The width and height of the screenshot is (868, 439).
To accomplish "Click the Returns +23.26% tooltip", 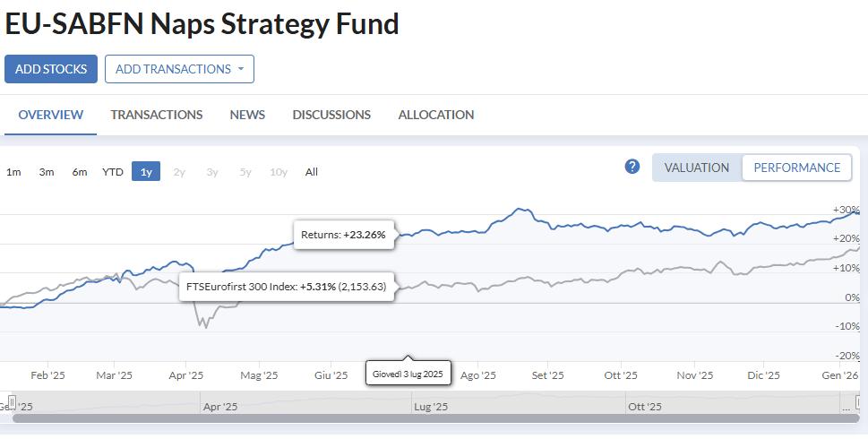I will tap(343, 235).
